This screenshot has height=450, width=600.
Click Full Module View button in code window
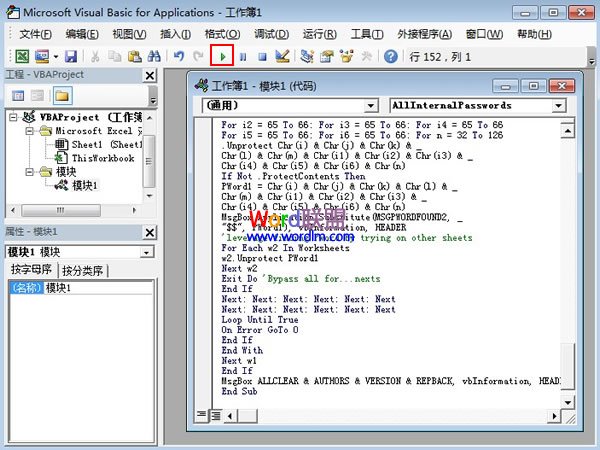216,415
